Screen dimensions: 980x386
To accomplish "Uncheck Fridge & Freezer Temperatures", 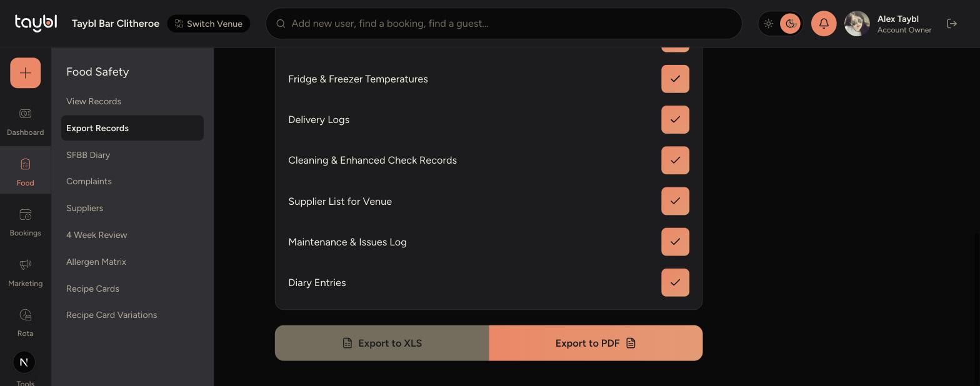I will pyautogui.click(x=675, y=79).
